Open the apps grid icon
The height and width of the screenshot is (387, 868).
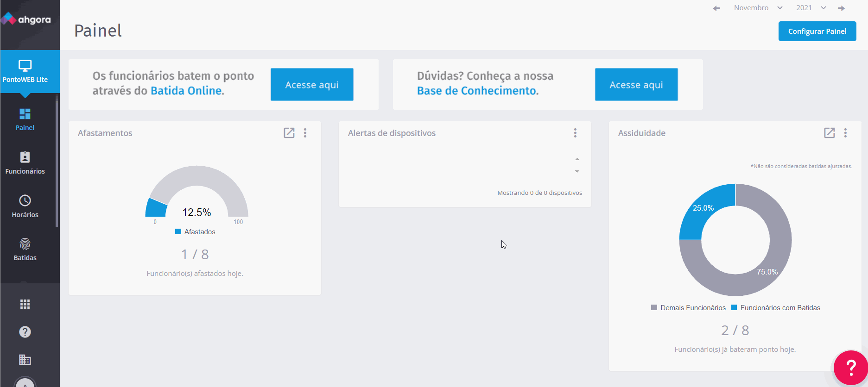point(25,304)
